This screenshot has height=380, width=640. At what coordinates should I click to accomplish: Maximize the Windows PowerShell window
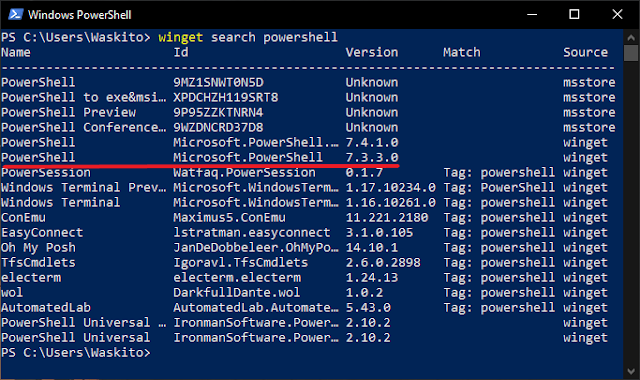coord(574,15)
